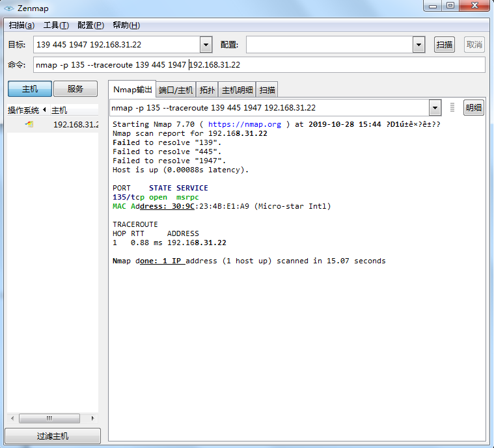Click the 'msrpc' service text
Screen dimensions: 494x448
(x=187, y=198)
